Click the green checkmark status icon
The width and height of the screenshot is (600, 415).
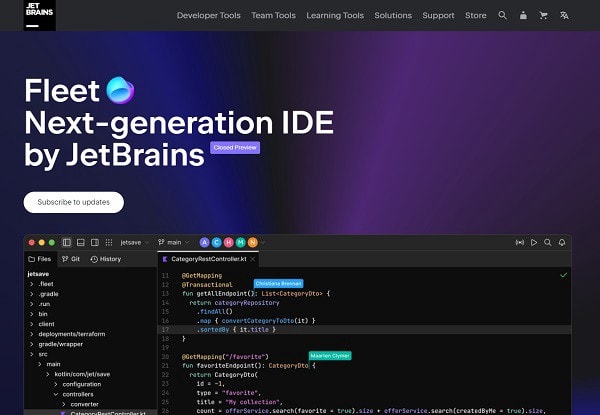tap(563, 275)
